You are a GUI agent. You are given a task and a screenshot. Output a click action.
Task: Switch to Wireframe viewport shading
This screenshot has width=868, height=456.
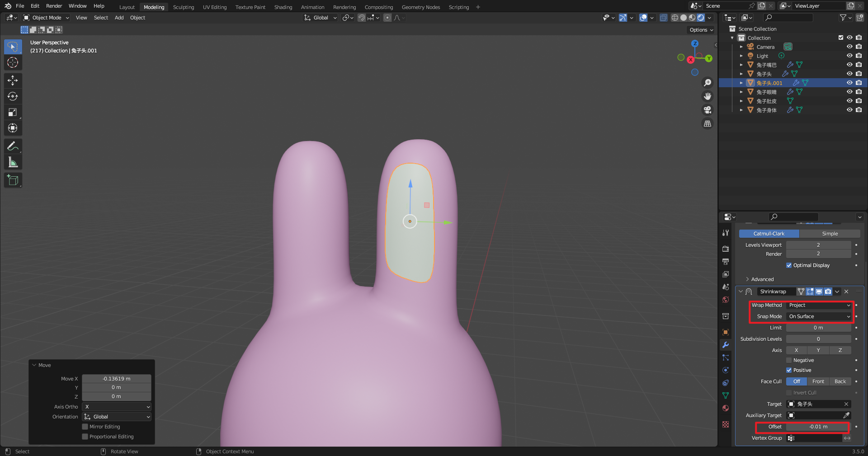pos(675,18)
